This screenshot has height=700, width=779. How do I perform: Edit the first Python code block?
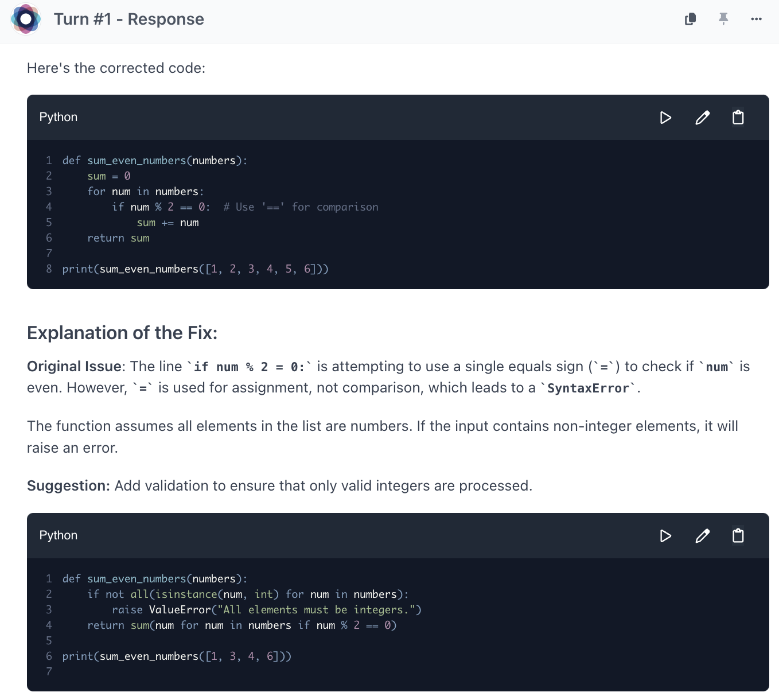pyautogui.click(x=703, y=118)
